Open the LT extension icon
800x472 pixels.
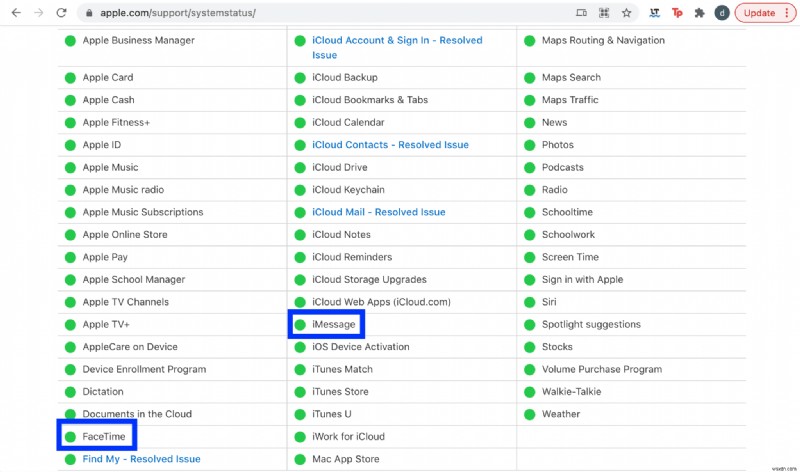[654, 13]
